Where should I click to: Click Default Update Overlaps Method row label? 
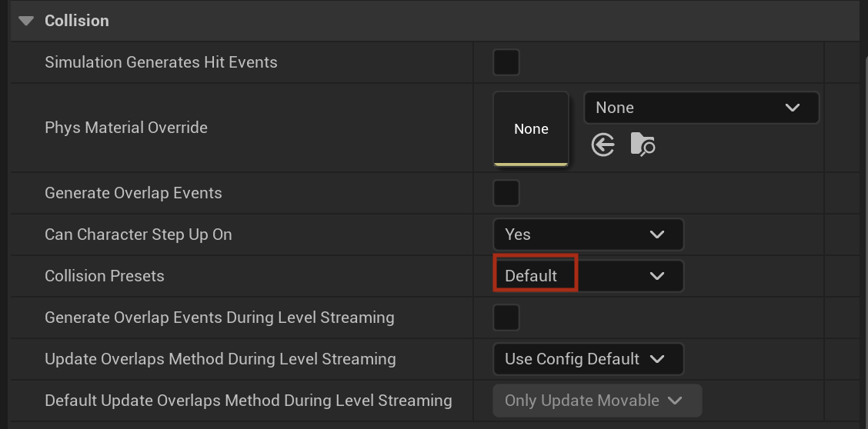[249, 401]
